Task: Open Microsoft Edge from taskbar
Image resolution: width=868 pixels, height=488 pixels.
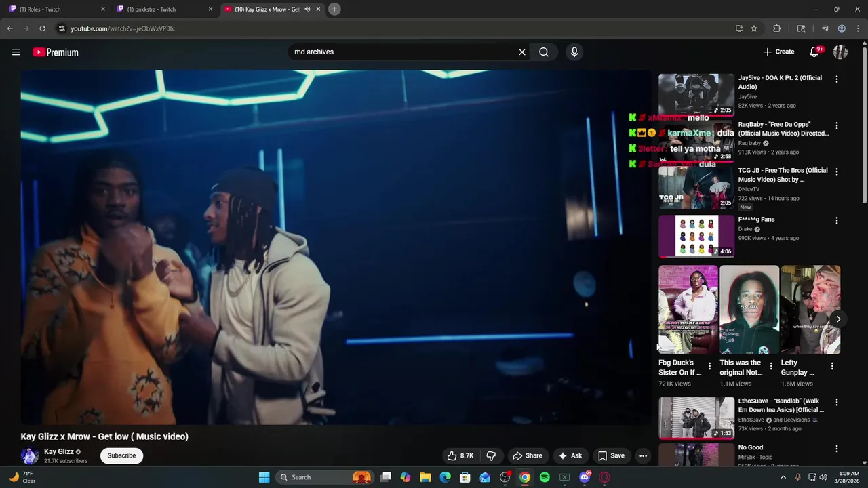Action: click(x=445, y=477)
